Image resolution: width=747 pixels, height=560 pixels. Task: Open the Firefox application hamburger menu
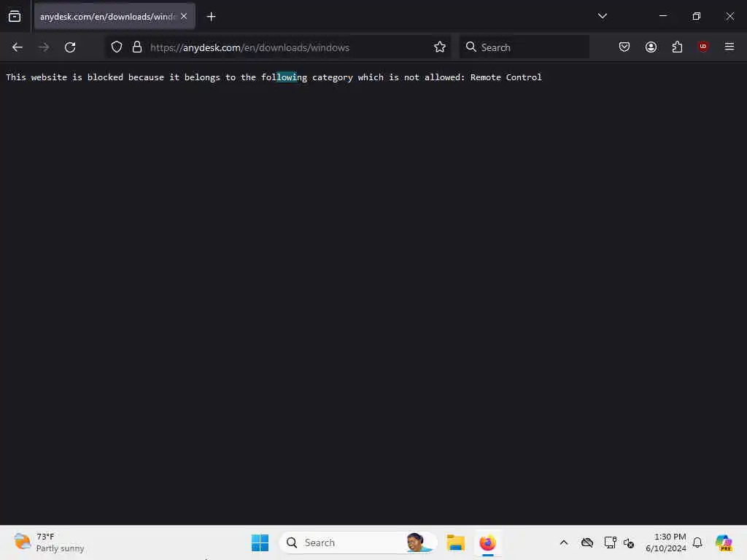[729, 47]
